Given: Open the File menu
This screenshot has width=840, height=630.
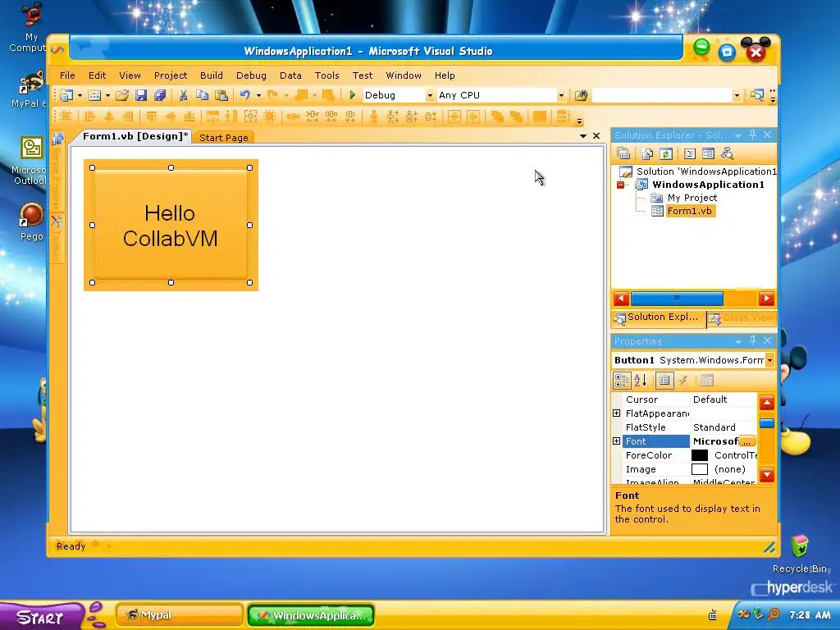Looking at the screenshot, I should coord(67,75).
